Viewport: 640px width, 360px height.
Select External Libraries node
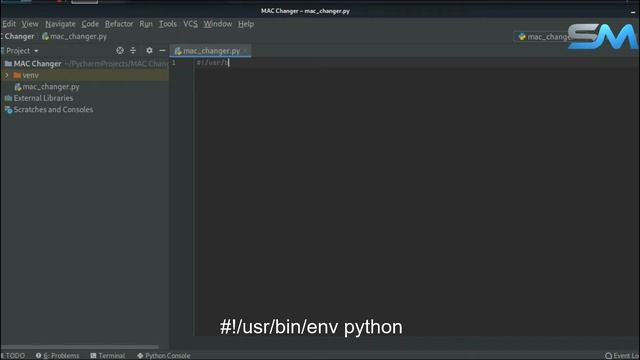(x=43, y=98)
